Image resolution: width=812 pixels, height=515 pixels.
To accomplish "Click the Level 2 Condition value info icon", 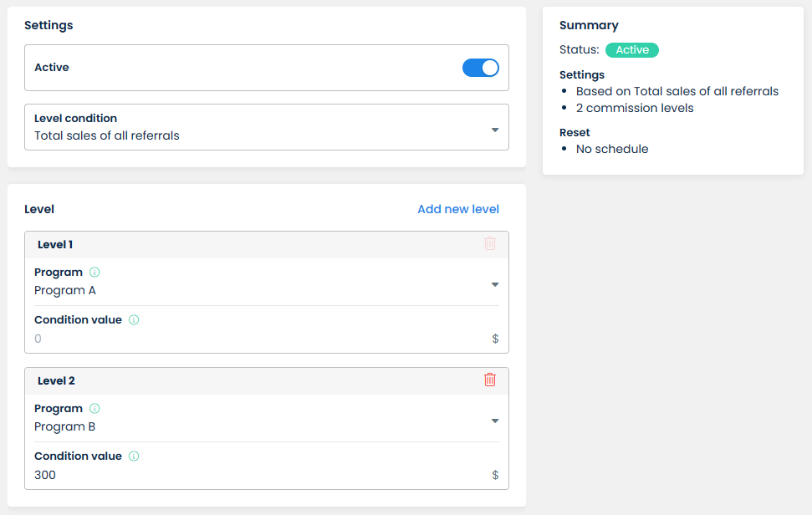I will click(134, 456).
